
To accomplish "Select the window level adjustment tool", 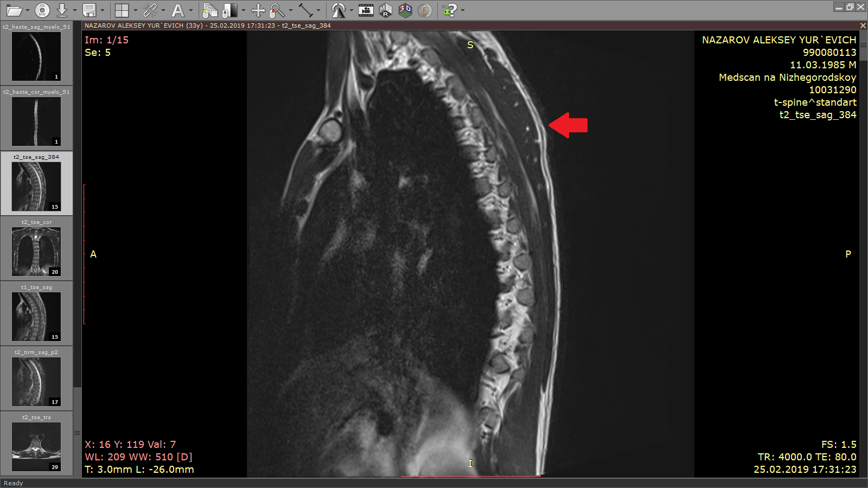I will (x=230, y=10).
